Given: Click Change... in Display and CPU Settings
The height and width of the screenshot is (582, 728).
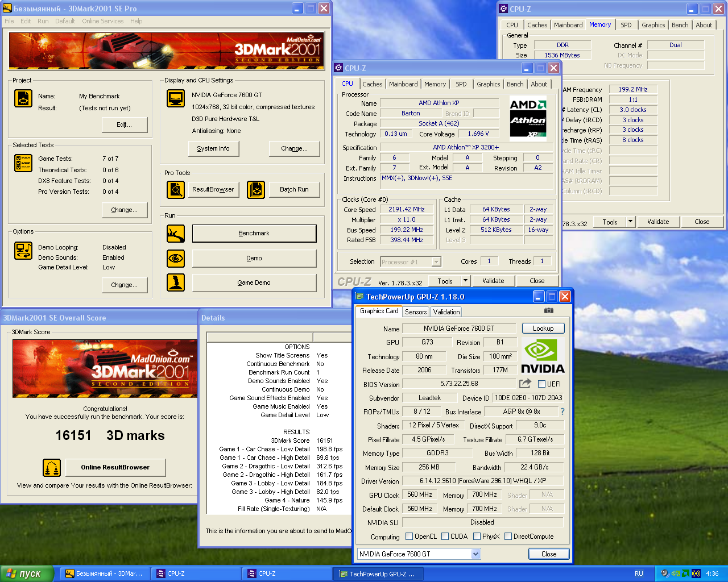Looking at the screenshot, I should click(x=294, y=148).
